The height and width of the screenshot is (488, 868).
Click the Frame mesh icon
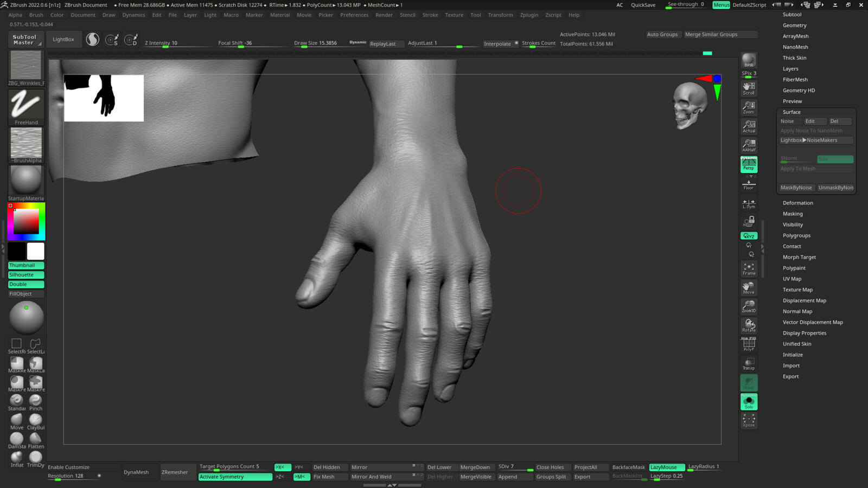(749, 268)
